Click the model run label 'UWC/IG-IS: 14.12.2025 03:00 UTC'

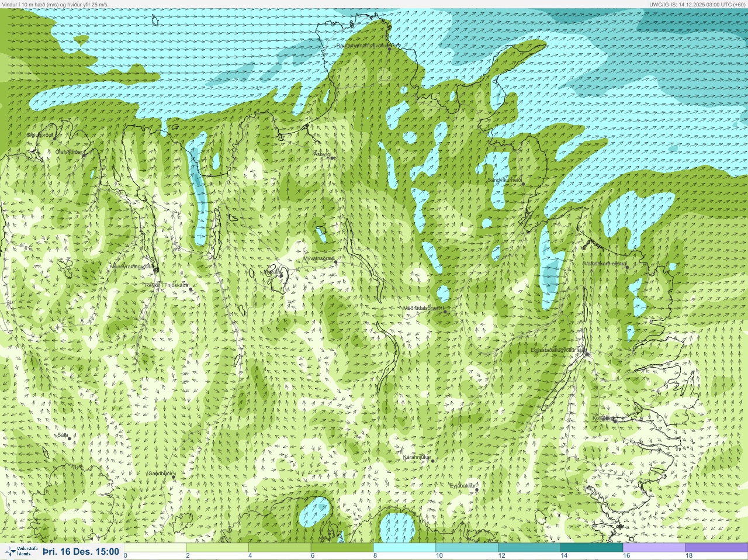(688, 4)
